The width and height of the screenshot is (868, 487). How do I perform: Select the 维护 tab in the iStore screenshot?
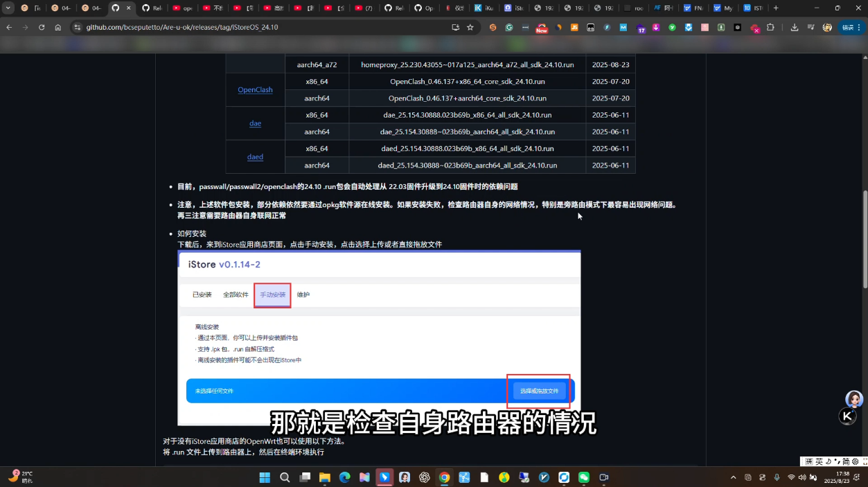click(x=303, y=294)
